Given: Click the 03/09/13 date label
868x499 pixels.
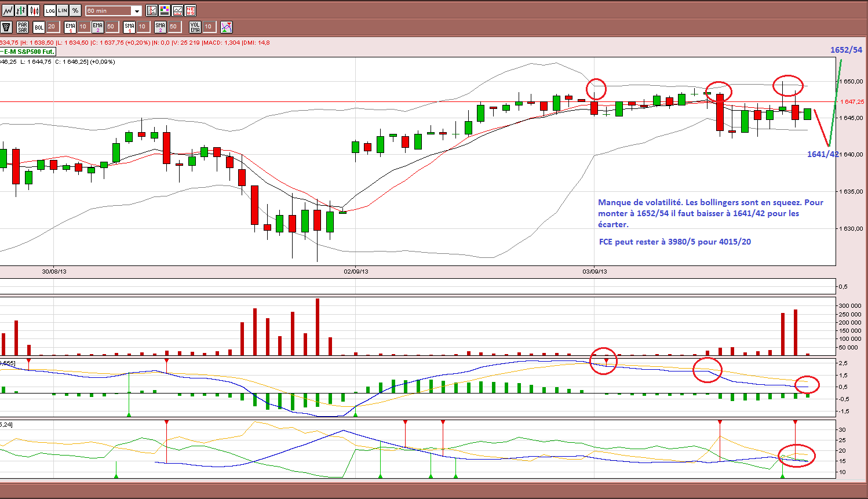Looking at the screenshot, I should (x=595, y=271).
